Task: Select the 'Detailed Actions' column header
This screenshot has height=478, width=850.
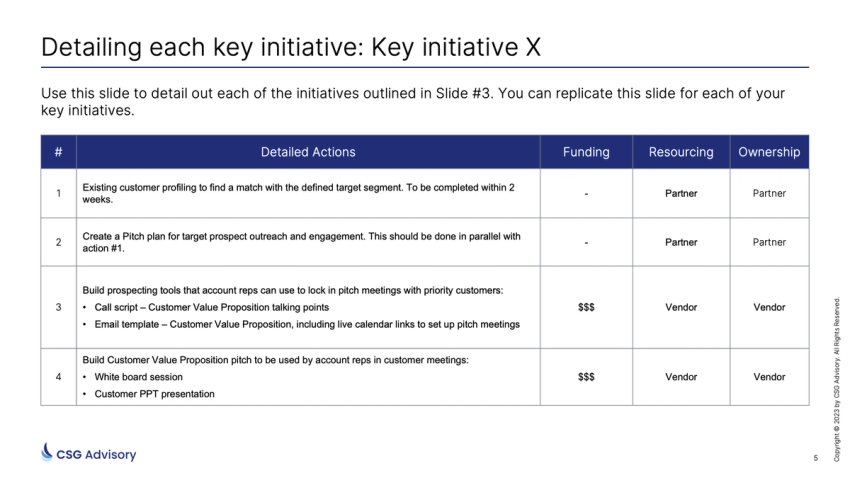Action: 308,152
